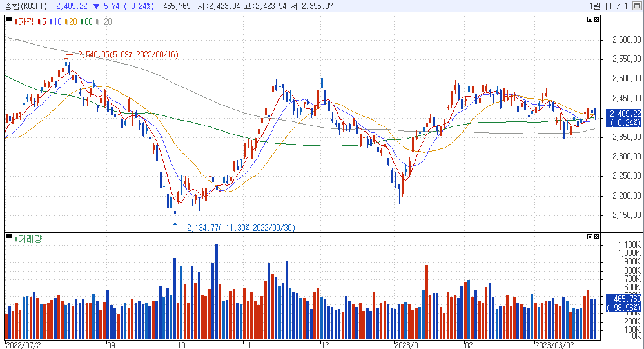Click the 2023/01 marker on time axis
644x349 pixels.
click(408, 345)
